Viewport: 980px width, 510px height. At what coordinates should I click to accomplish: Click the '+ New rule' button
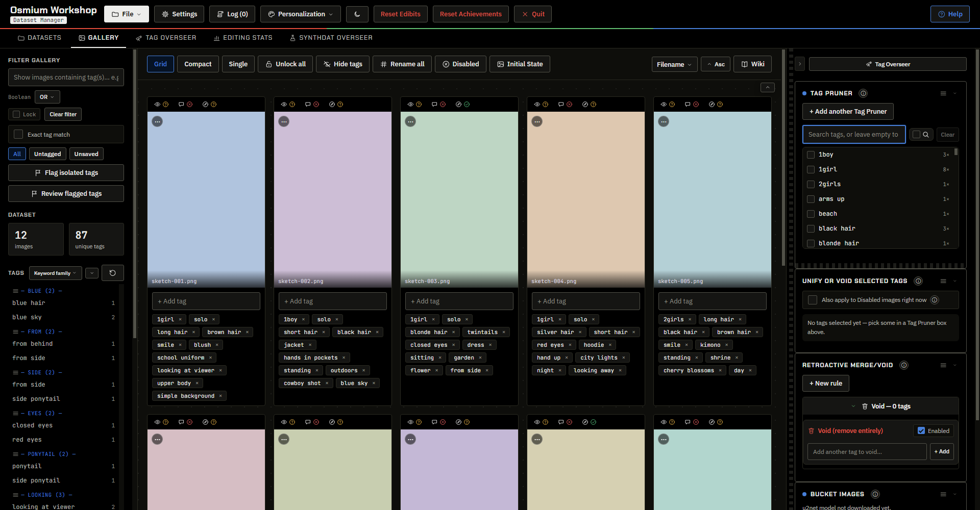(826, 384)
